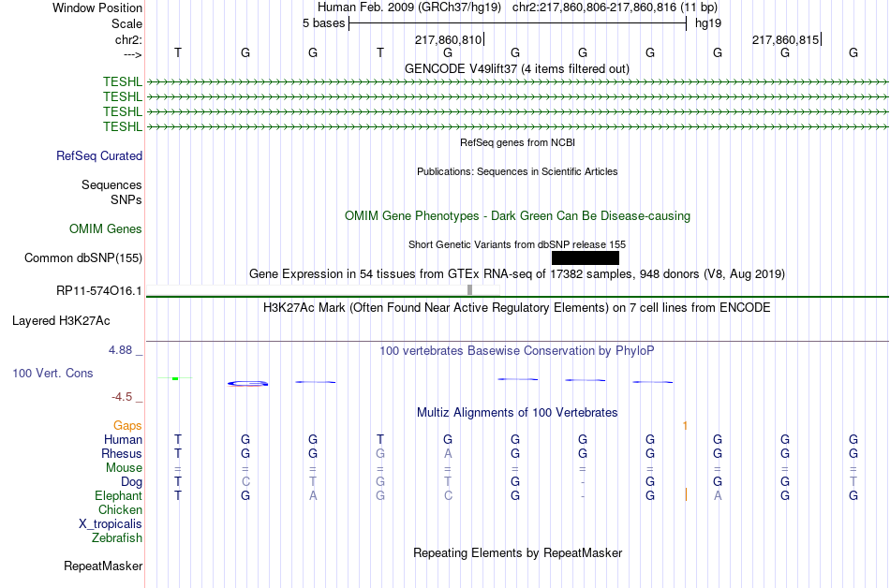Click the Zebrafish species label
The height and width of the screenshot is (588, 890).
point(117,537)
